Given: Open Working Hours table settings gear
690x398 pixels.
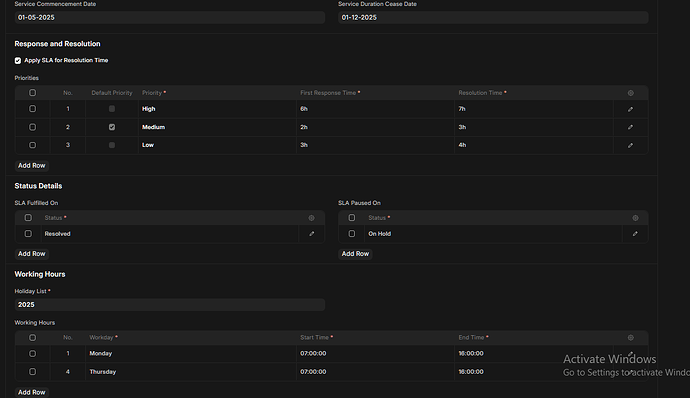Looking at the screenshot, I should (631, 338).
